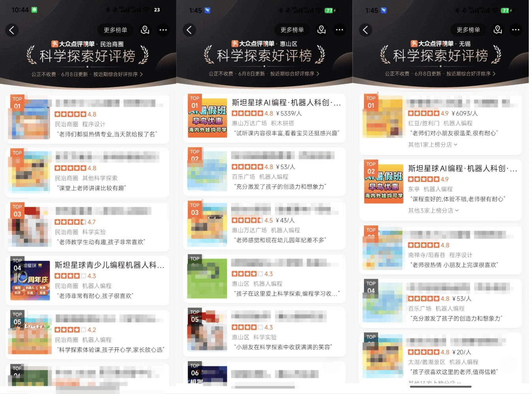Tap 更多榜单 in the 惠山区 panel
Viewport: 532px width, 394px height.
292,30
